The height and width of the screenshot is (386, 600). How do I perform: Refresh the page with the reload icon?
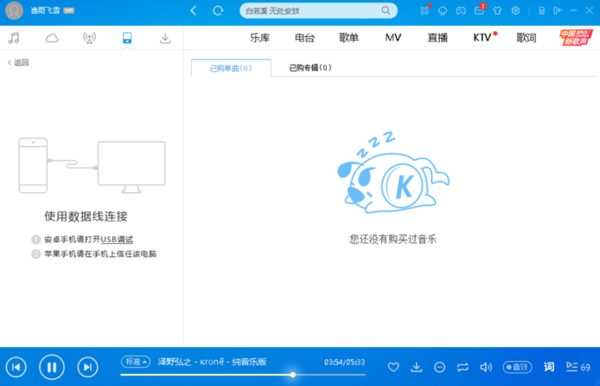click(218, 11)
